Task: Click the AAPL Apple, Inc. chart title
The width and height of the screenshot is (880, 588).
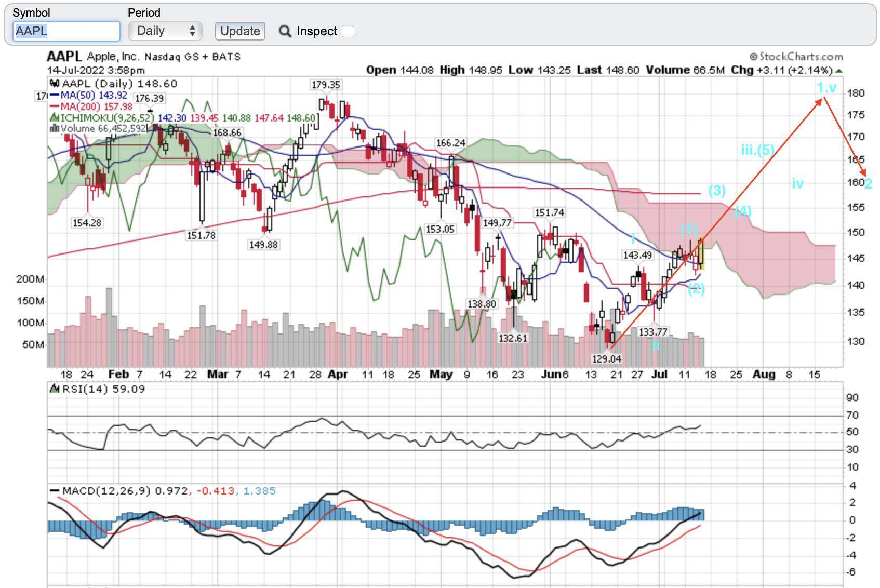Action: (143, 57)
